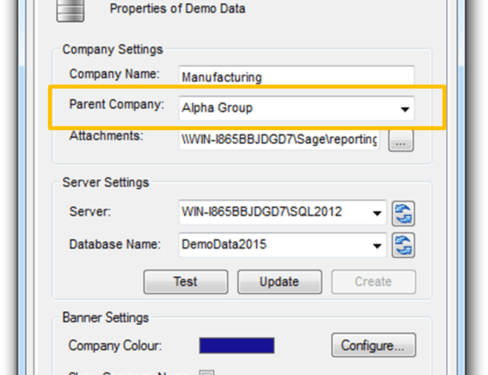
Task: Edit the Company Name field
Action: (x=296, y=77)
